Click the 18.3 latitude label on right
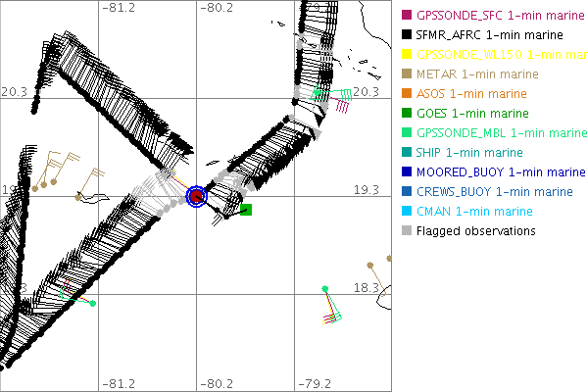 tap(367, 288)
